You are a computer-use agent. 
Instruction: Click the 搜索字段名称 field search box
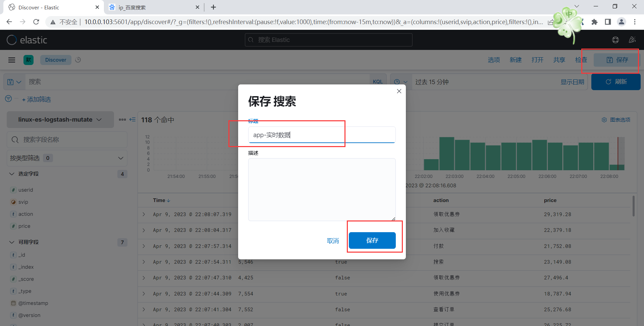coord(67,140)
